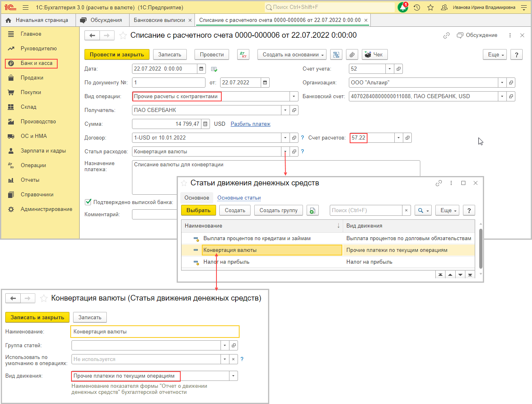Open the Счет учета item form
This screenshot has height=404, width=532.
[x=398, y=69]
